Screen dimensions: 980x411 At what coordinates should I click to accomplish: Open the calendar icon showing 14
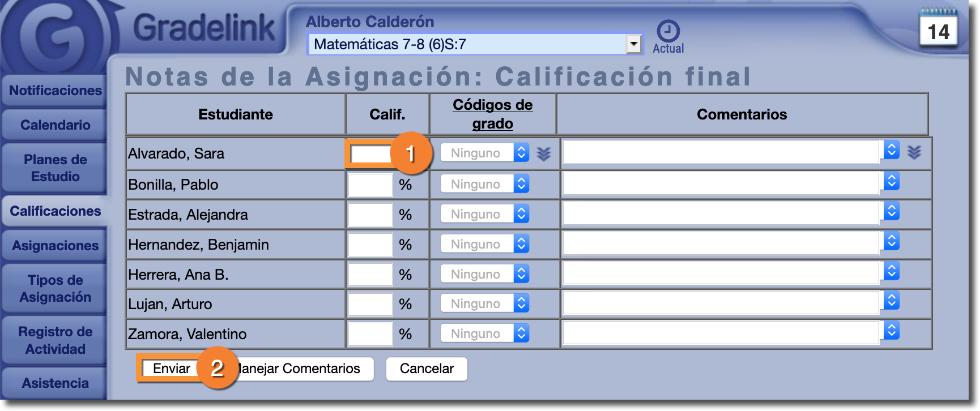point(938,28)
